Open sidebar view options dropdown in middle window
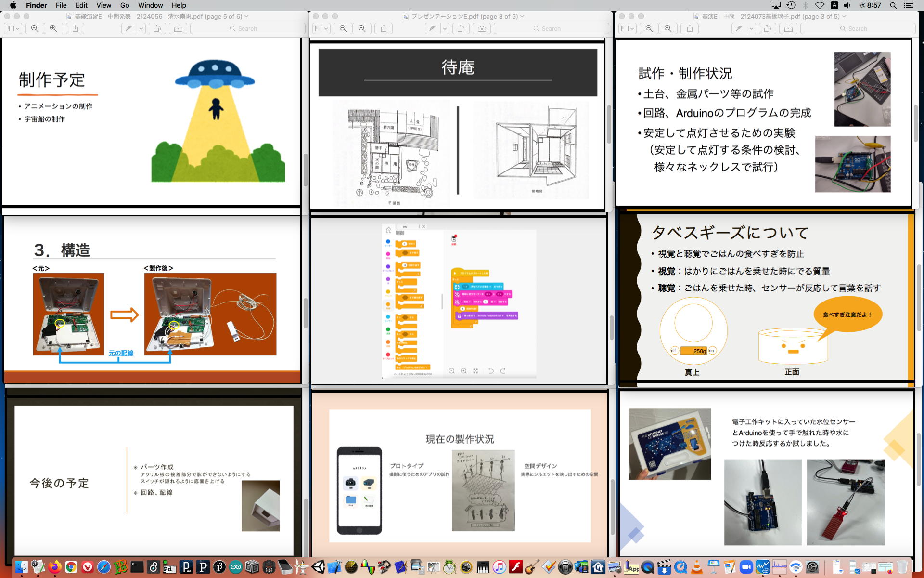Image resolution: width=924 pixels, height=578 pixels. point(326,28)
